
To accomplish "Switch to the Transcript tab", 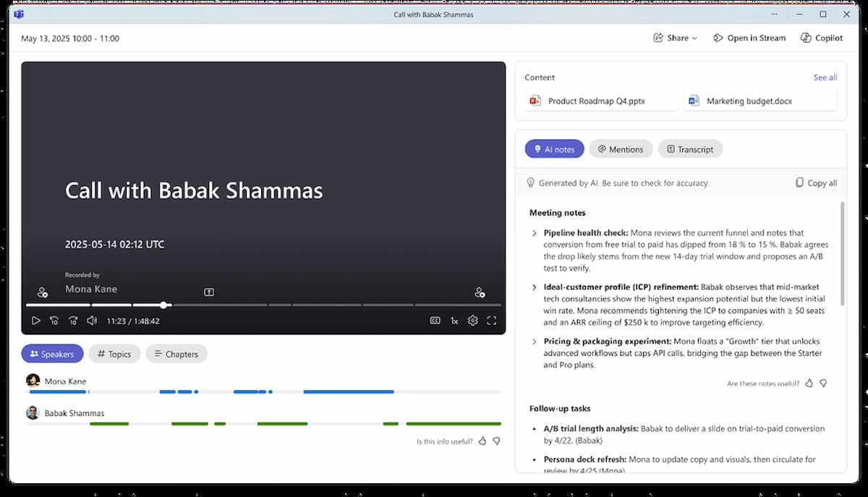I will (x=689, y=149).
